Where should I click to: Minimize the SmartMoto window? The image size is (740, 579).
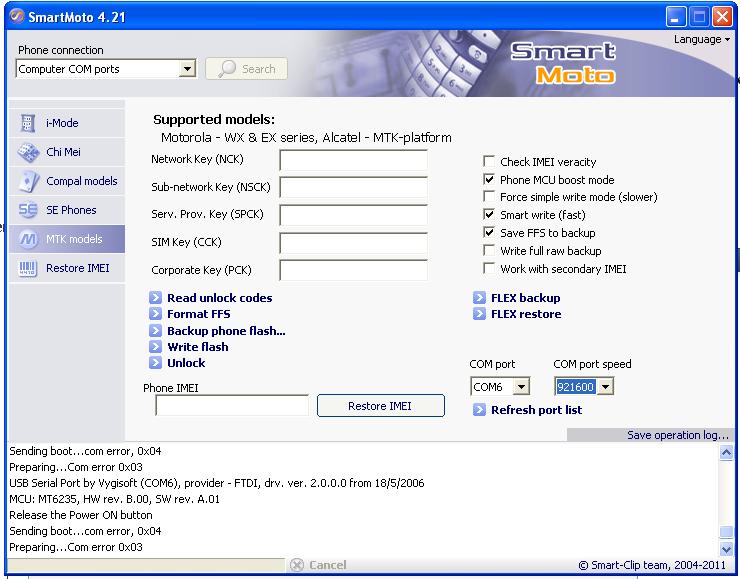click(676, 17)
